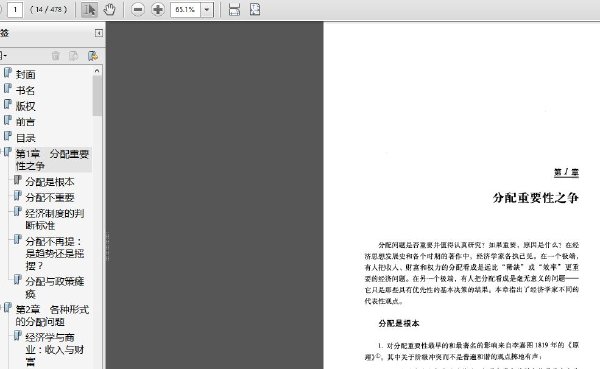This screenshot has width=600, height=369.
Task: Collapse the 第2章 bookmark tree node
Action: [1, 307]
